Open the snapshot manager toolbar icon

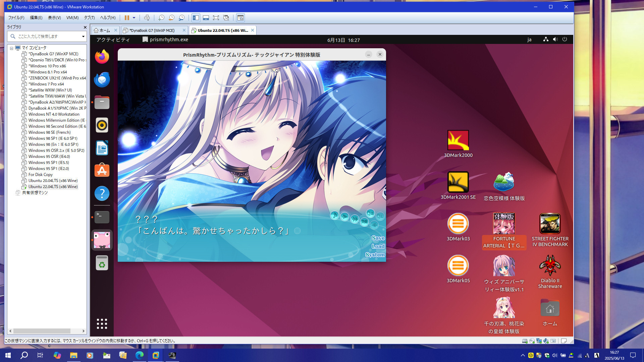[181, 18]
